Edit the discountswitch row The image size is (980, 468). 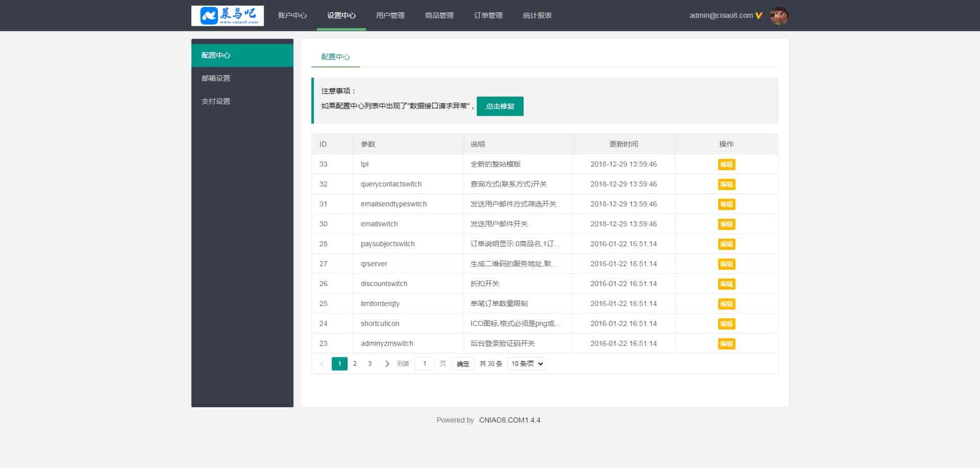(x=726, y=284)
